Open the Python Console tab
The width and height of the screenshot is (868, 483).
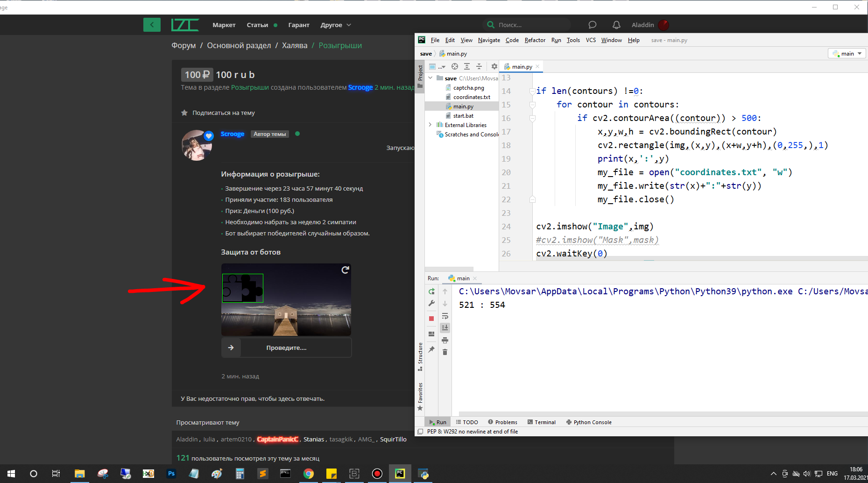click(x=588, y=422)
